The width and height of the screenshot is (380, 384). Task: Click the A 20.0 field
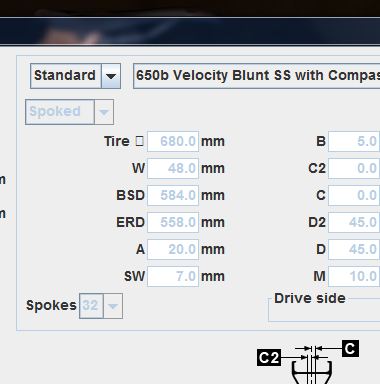pos(173,249)
